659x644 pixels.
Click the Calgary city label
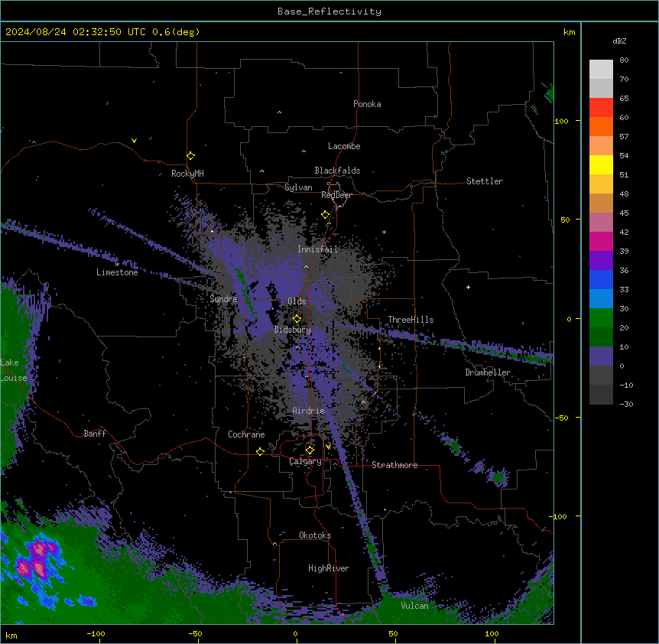point(305,461)
